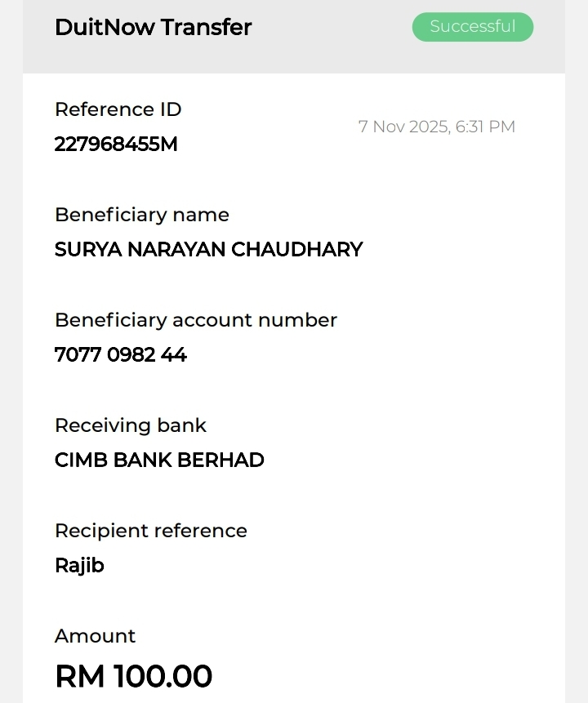
Task: Click the Amount label
Action: pos(95,636)
